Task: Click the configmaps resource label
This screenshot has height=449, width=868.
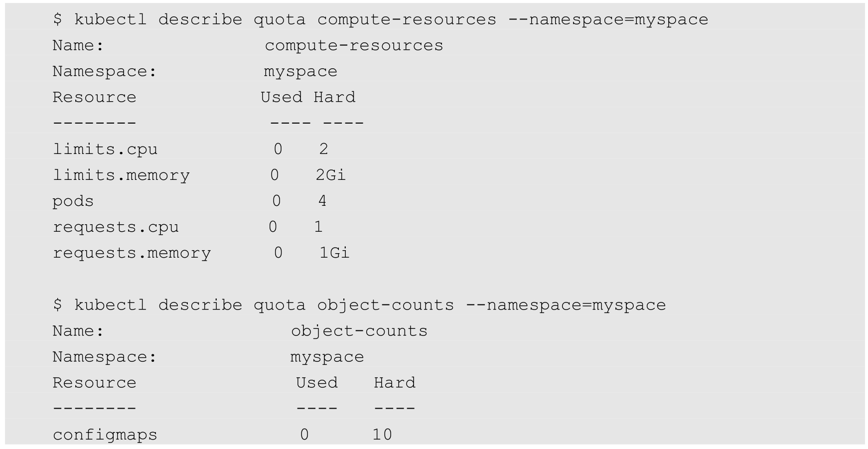Action: [x=105, y=435]
